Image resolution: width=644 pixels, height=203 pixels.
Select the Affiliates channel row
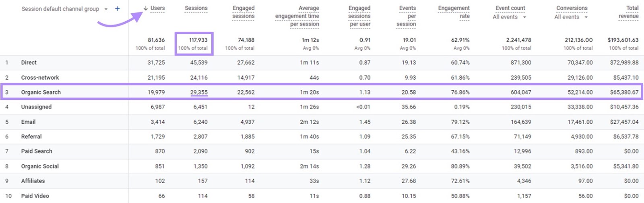(x=322, y=181)
